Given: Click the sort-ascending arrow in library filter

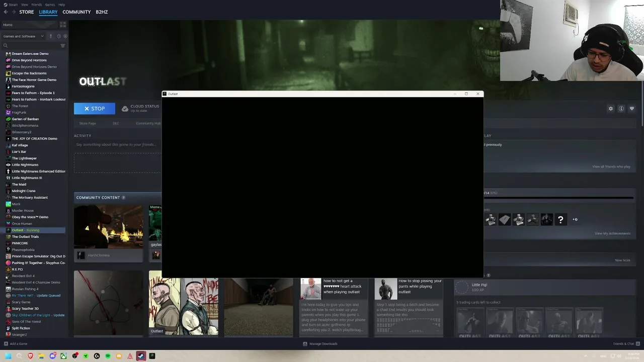Looking at the screenshot, I should (x=50, y=36).
